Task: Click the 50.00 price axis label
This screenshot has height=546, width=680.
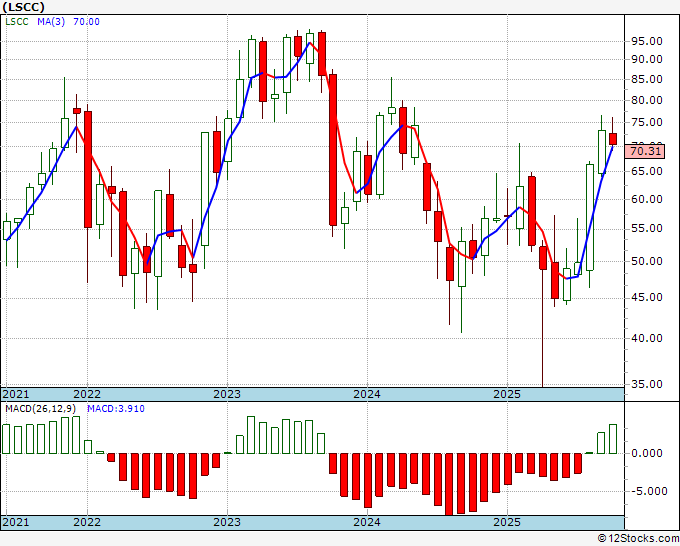Action: 647,261
